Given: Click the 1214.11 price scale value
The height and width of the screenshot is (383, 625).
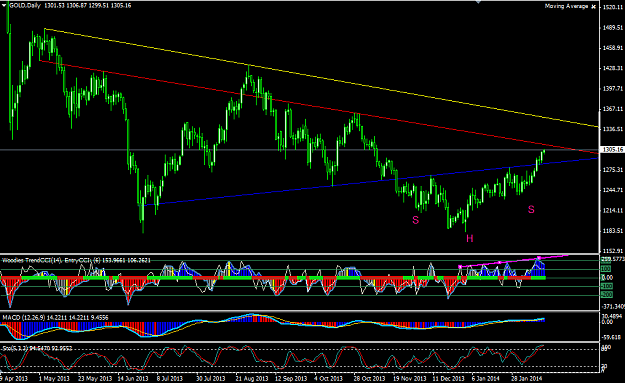Looking at the screenshot, I should click(x=613, y=210).
